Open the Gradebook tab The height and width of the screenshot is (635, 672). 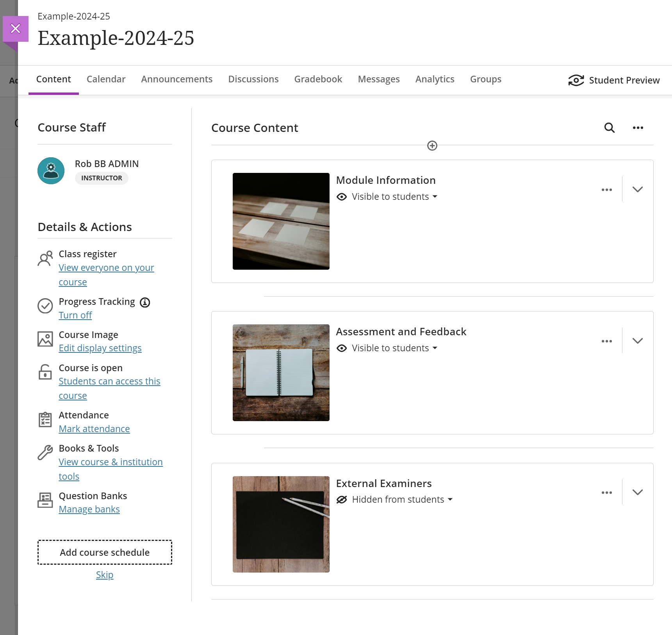[318, 79]
